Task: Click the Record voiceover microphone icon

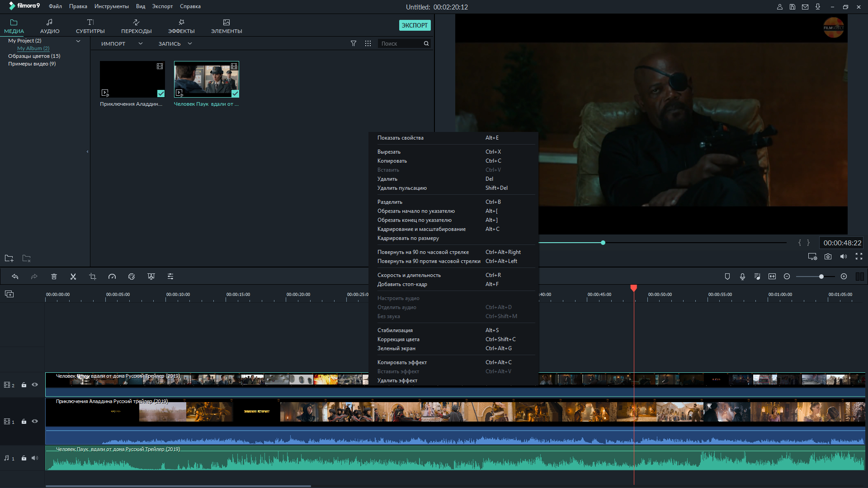Action: [742, 277]
